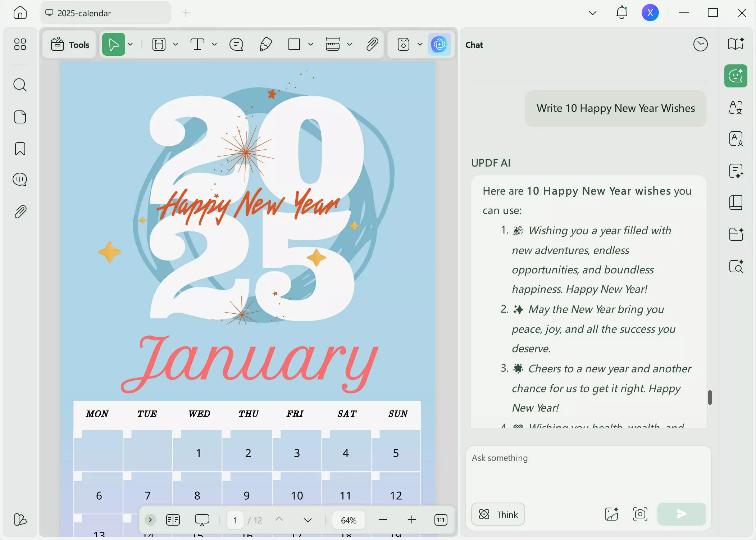Toggle two-page view mode

click(x=173, y=519)
